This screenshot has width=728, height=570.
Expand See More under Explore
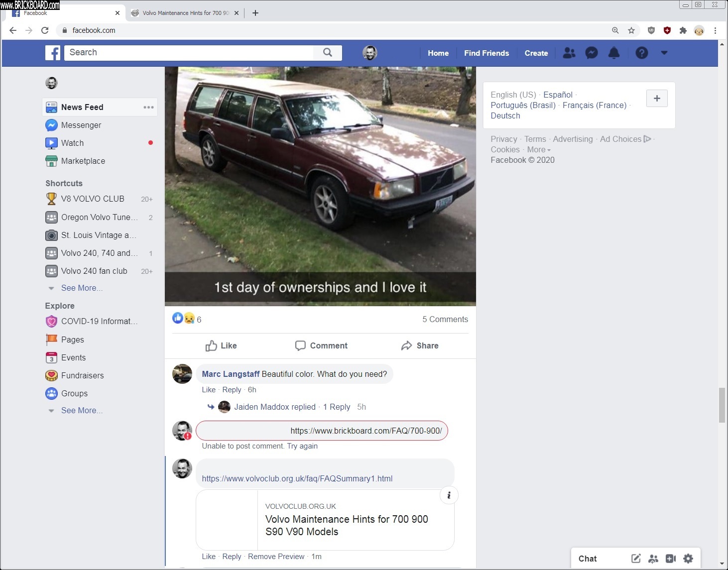point(82,411)
